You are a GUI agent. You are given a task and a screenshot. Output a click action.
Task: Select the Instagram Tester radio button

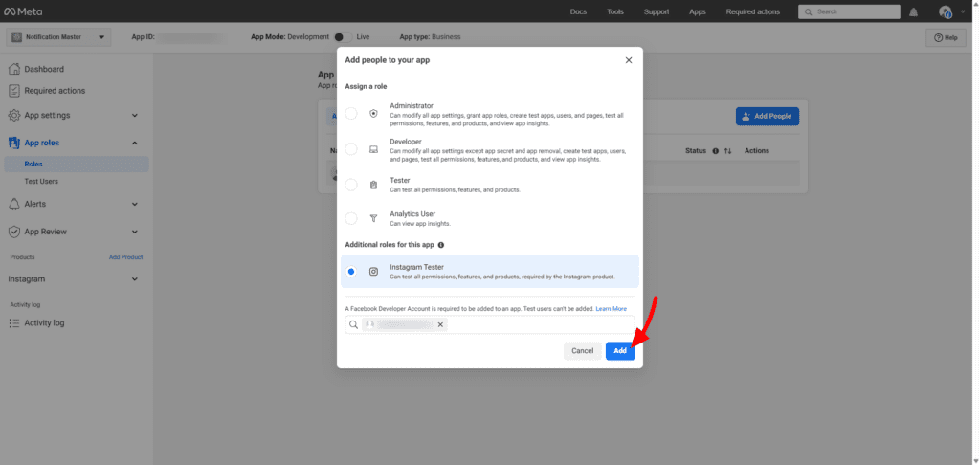[351, 272]
